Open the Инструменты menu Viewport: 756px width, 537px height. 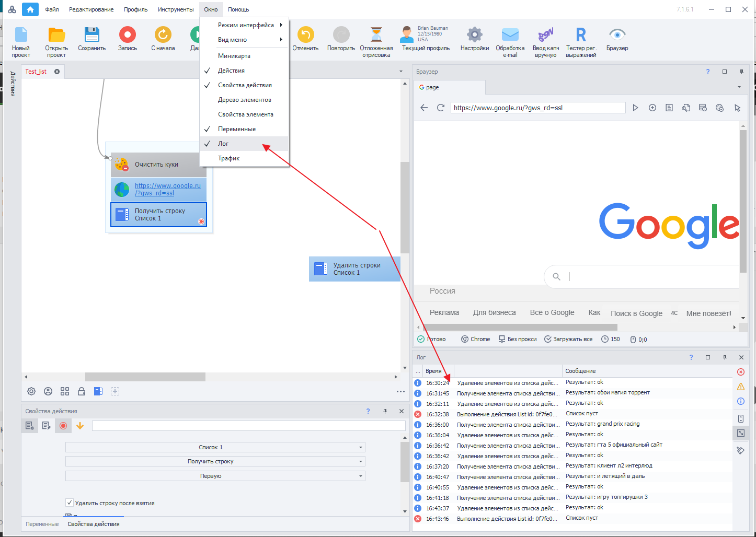coord(176,9)
